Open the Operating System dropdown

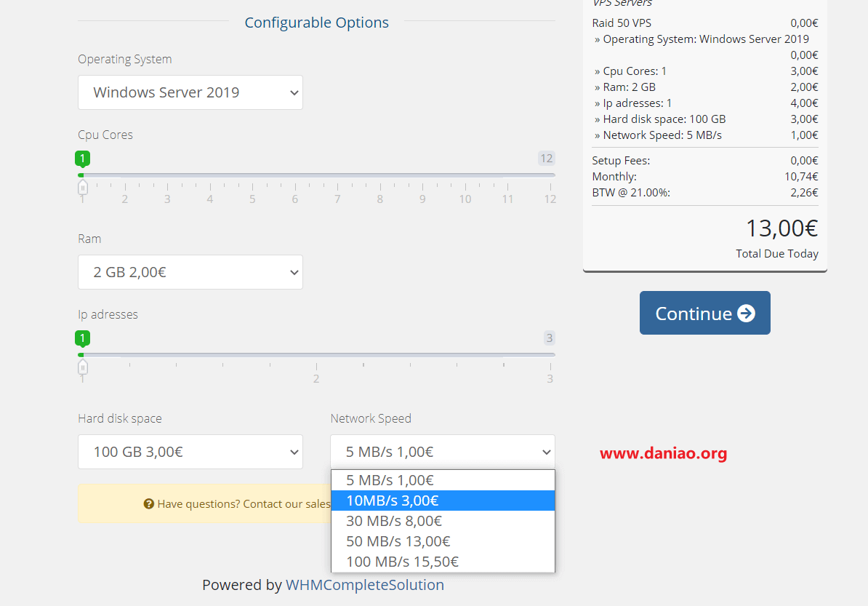190,92
